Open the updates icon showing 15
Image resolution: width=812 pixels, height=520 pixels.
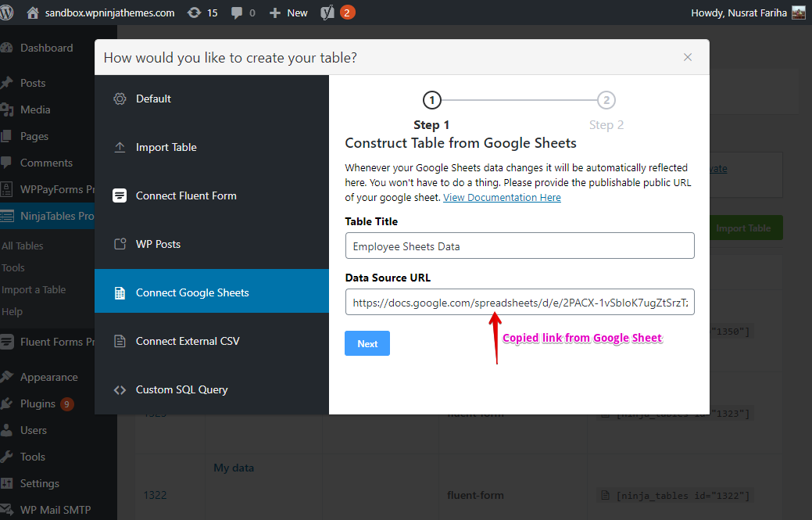(x=194, y=13)
